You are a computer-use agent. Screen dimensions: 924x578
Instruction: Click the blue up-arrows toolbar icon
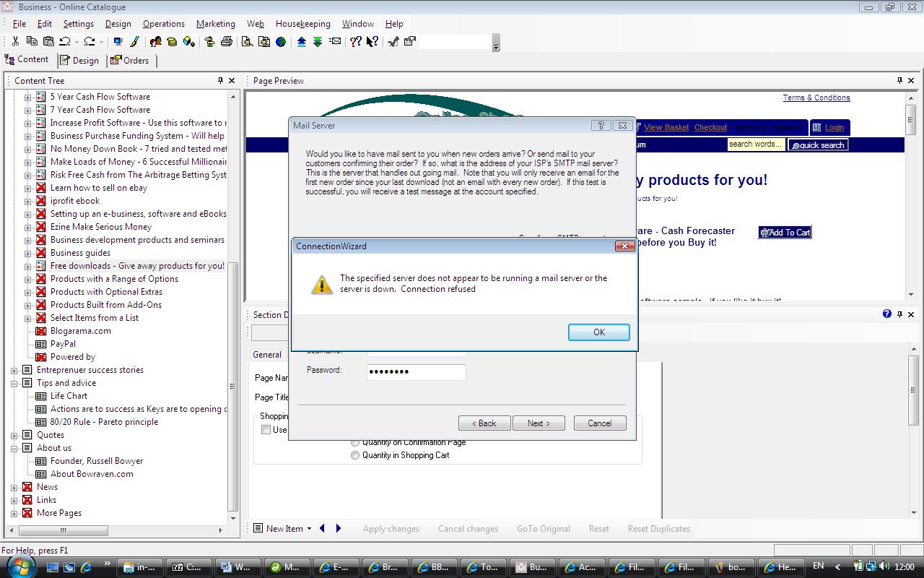coord(302,42)
